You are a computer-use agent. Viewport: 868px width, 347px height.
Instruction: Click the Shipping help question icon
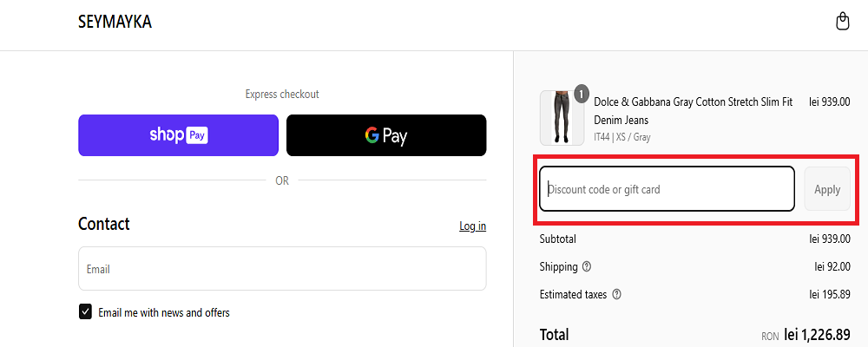tap(587, 266)
